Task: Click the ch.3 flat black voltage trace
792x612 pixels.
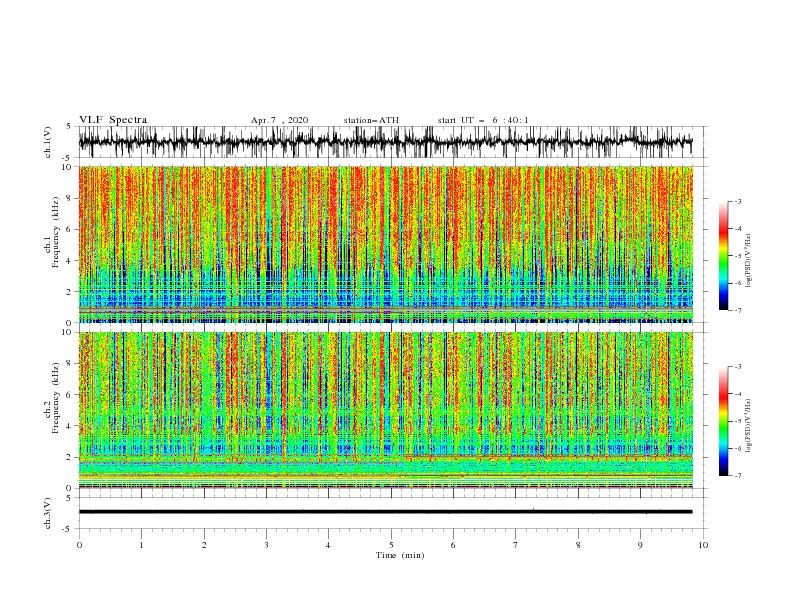Action: point(386,512)
